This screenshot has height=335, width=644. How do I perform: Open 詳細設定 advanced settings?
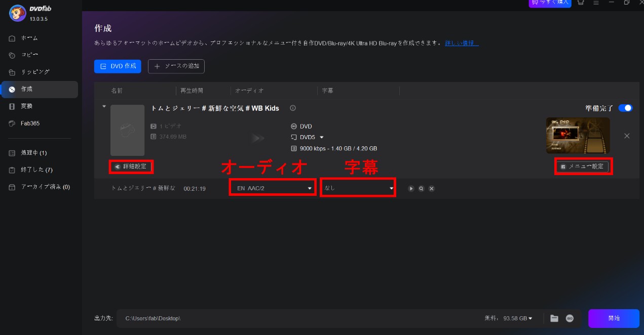click(x=131, y=166)
